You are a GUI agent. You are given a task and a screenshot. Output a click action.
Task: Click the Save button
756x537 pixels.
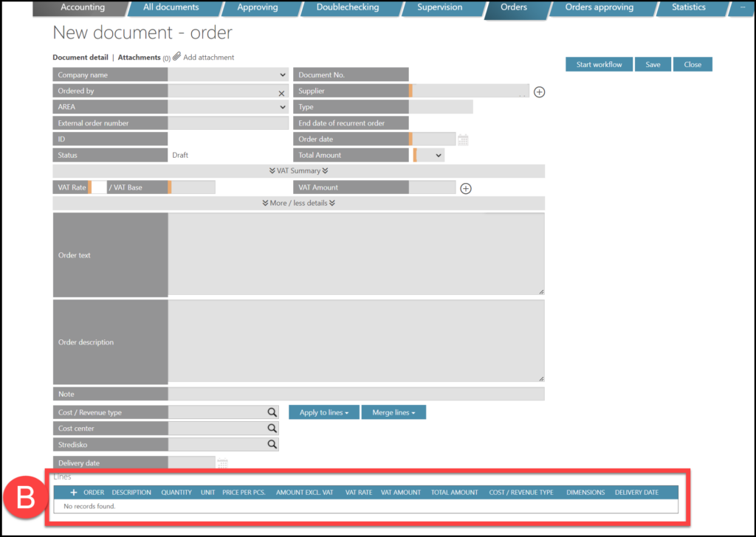tap(653, 64)
